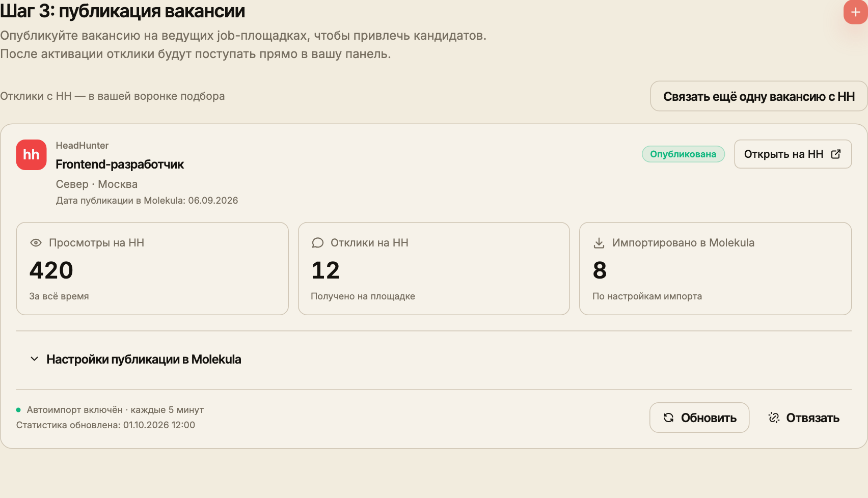Click the 12 responses value
The width and height of the screenshot is (868, 498).
325,270
